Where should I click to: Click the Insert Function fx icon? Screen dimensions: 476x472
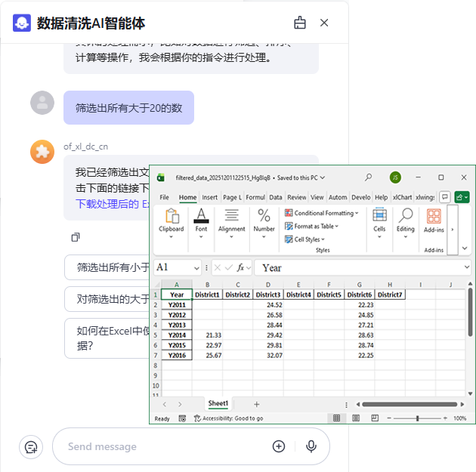coord(240,267)
